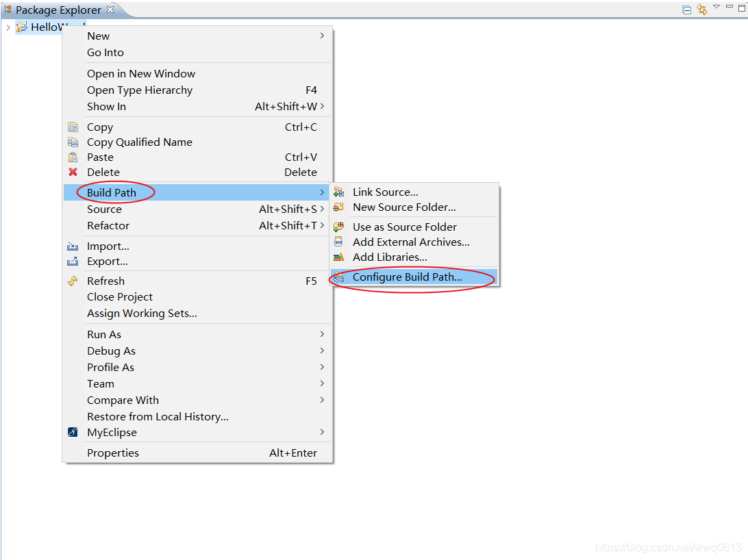Image resolution: width=748 pixels, height=560 pixels.
Task: Click the HelloWorld Java project folder icon
Action: [x=22, y=27]
